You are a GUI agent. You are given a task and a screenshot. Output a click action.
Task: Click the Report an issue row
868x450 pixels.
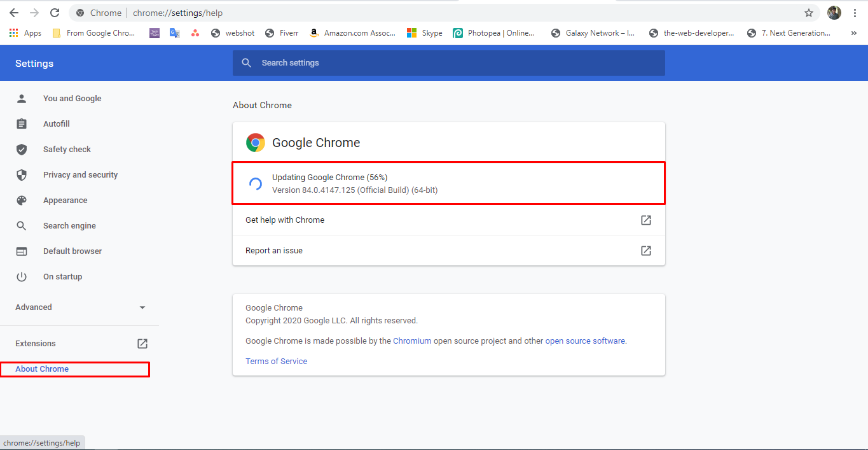(448, 251)
